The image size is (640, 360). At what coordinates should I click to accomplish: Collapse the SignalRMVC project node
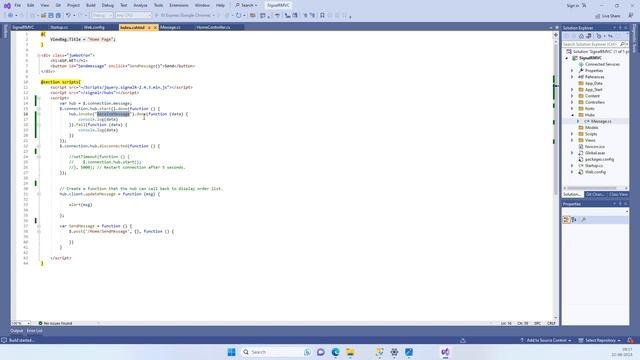567,58
